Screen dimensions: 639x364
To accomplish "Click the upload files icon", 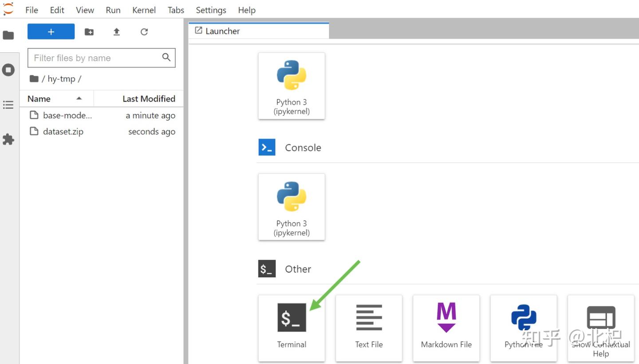I will point(116,32).
